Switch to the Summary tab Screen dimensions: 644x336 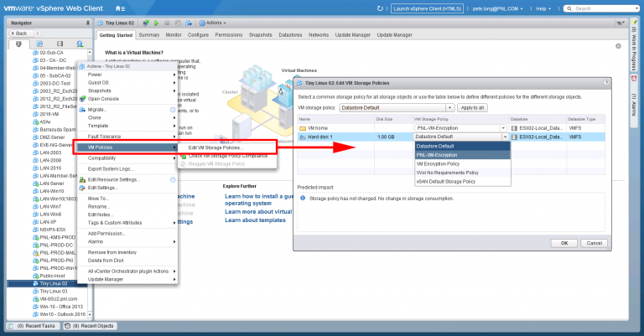click(149, 35)
